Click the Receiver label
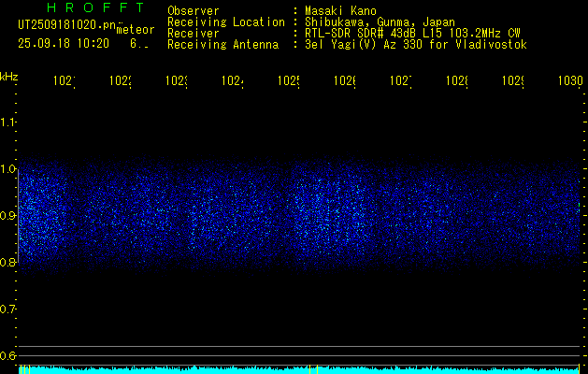Image resolution: width=588 pixels, height=374 pixels. click(194, 34)
